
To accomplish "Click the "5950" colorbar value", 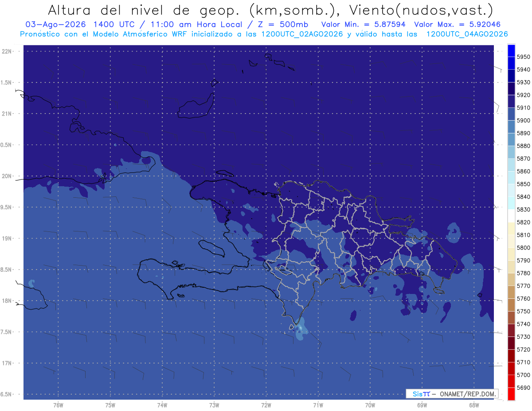I will pyautogui.click(x=524, y=57).
